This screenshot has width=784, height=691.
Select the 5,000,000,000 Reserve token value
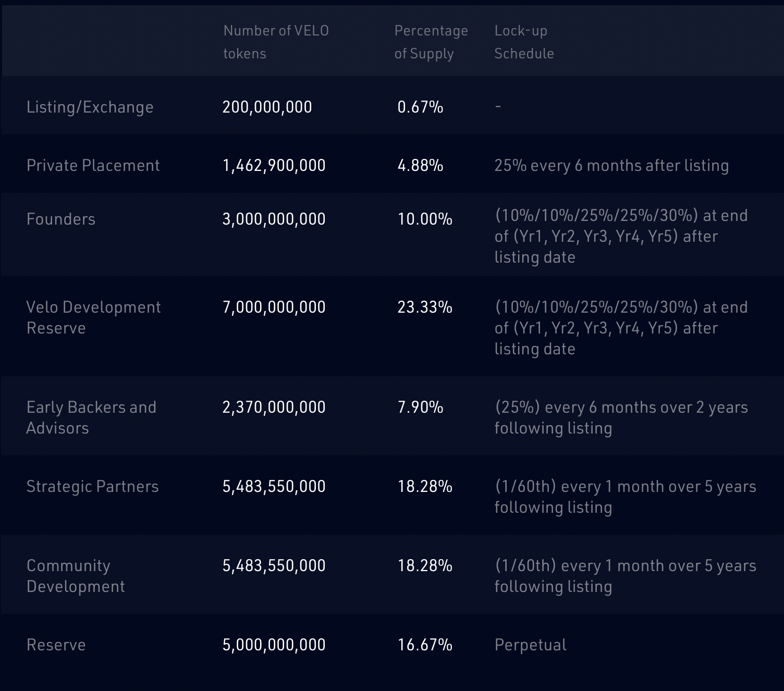(273, 645)
